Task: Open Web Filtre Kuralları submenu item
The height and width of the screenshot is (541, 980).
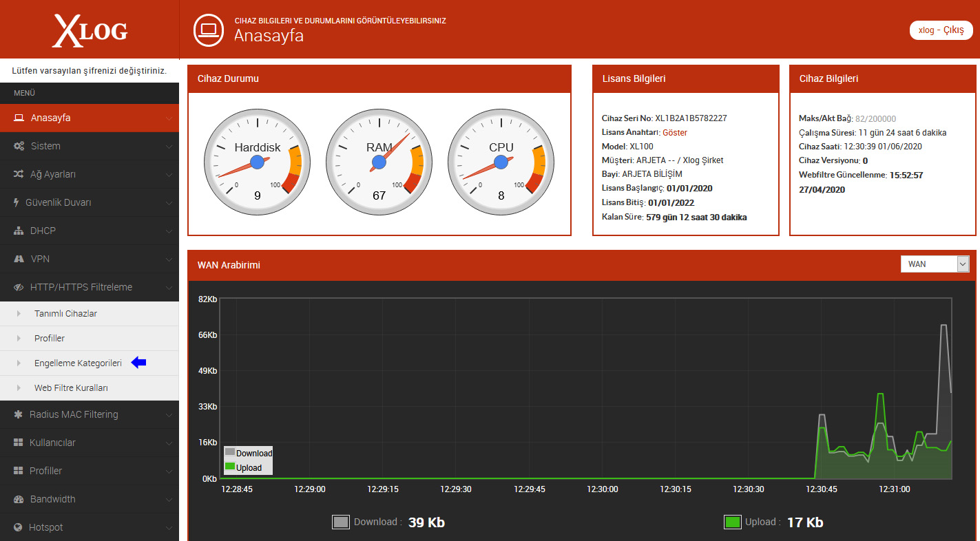Action: [x=90, y=388]
